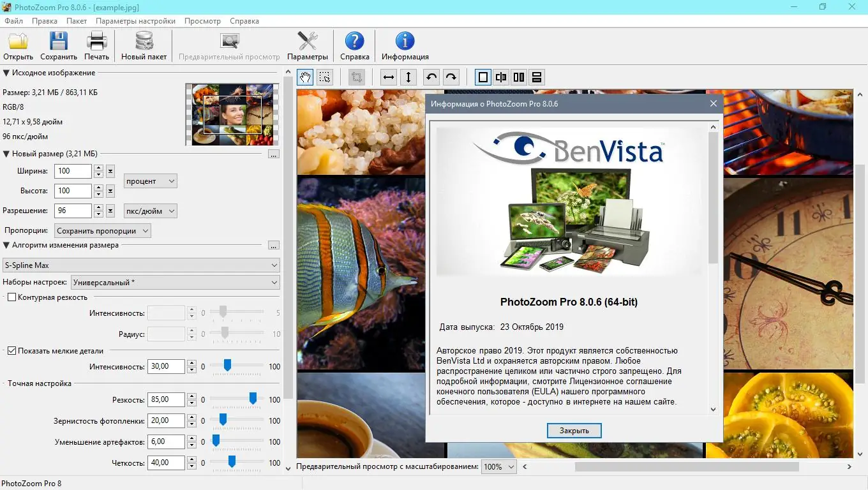868x490 pixels.
Task: Open the Пакет menu
Action: [x=77, y=21]
